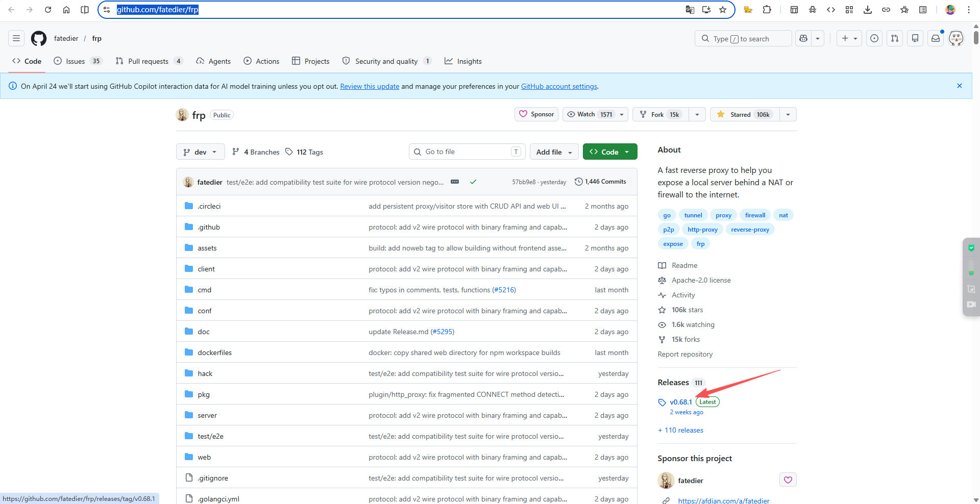Image resolution: width=980 pixels, height=504 pixels.
Task: Open the Copilot chat icon
Action: pyautogui.click(x=803, y=38)
